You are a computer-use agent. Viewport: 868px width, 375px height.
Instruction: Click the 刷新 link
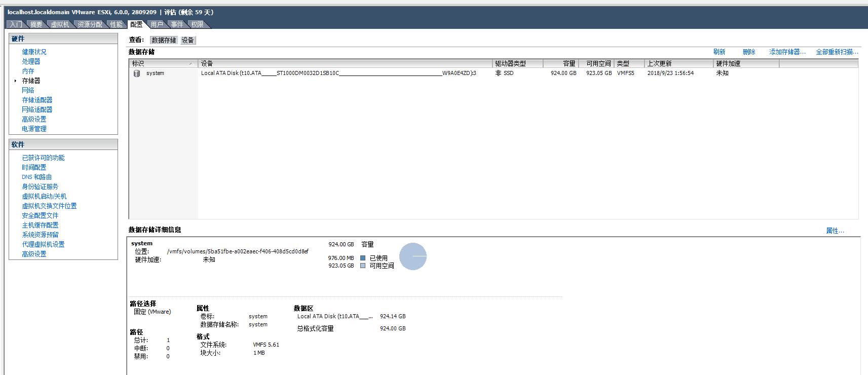point(719,52)
